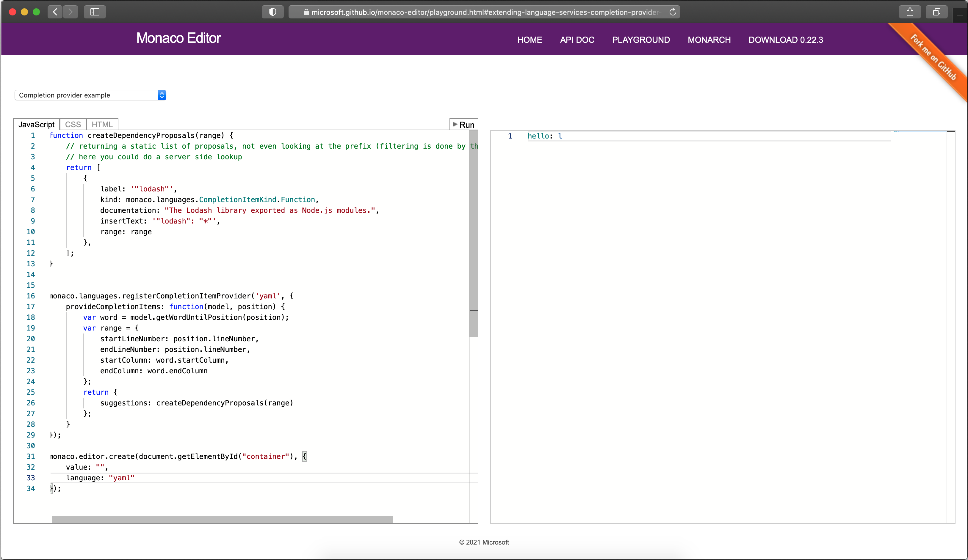968x560 pixels.
Task: Click the Fork me on GitHub ribbon
Action: [933, 58]
